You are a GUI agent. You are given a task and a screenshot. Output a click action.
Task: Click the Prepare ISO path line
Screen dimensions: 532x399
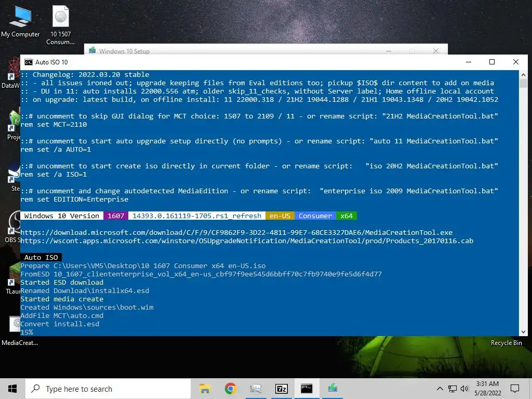pos(143,265)
